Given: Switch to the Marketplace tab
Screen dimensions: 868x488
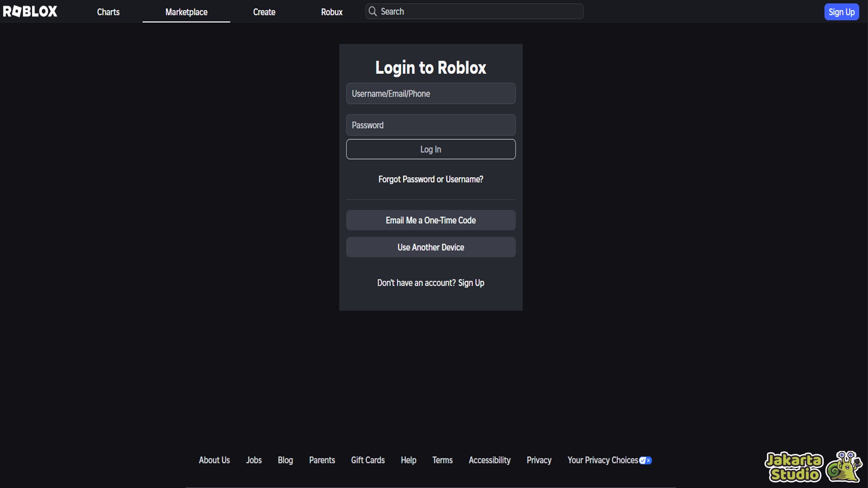Looking at the screenshot, I should pyautogui.click(x=186, y=12).
